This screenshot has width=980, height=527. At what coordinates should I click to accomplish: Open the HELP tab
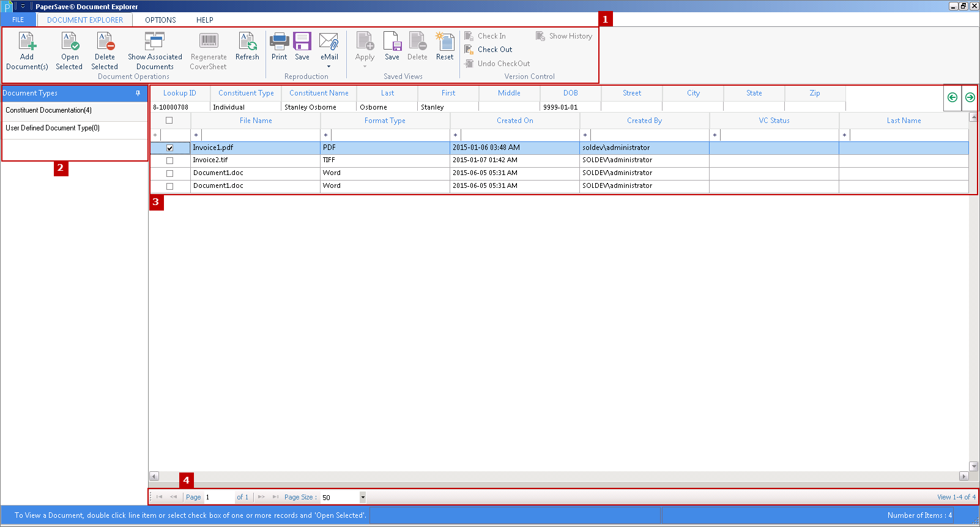[x=205, y=20]
